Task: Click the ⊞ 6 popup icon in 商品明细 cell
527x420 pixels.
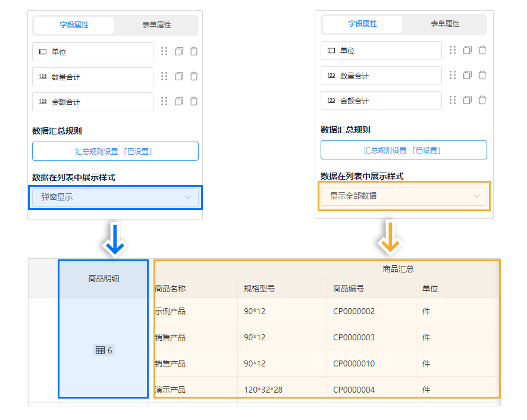Action: tap(103, 350)
